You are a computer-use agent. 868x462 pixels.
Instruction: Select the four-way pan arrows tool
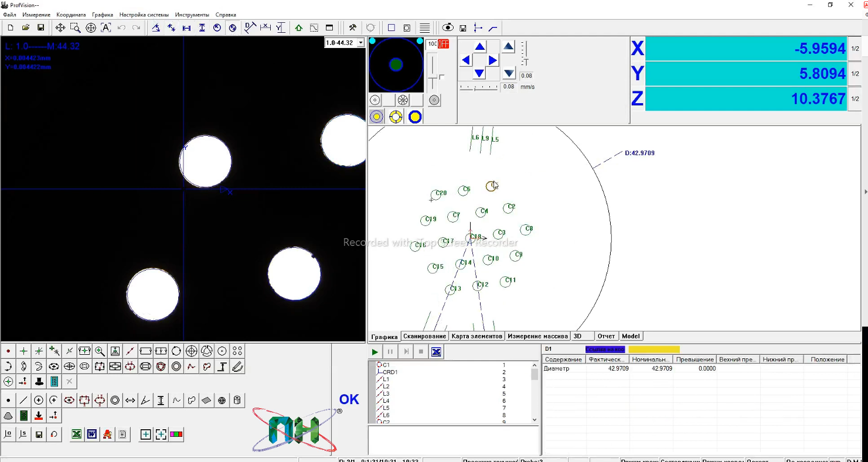(x=60, y=28)
